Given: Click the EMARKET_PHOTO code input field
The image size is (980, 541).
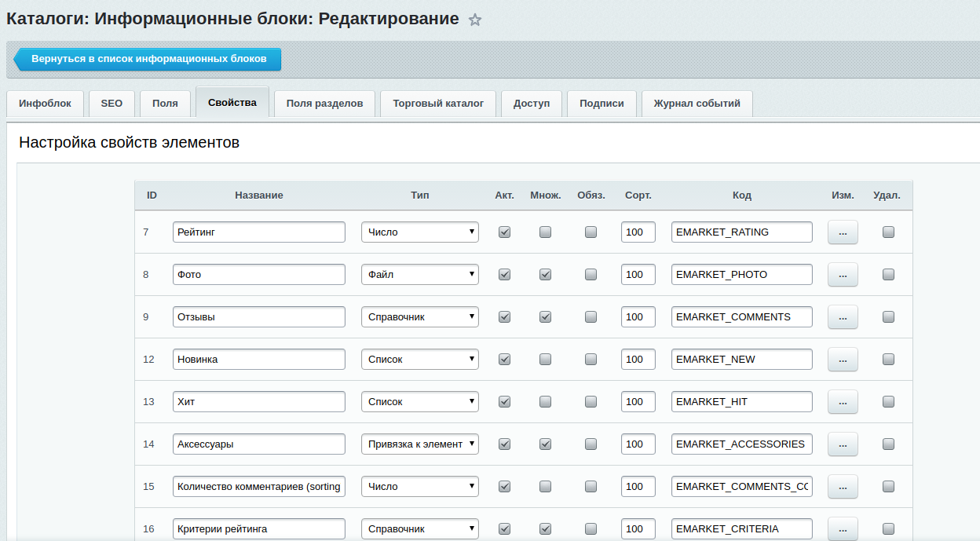Looking at the screenshot, I should (x=741, y=275).
